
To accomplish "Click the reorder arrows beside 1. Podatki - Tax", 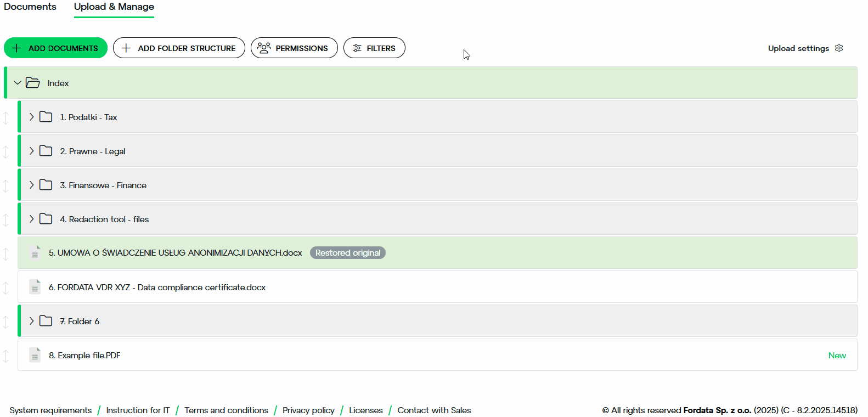I will tap(6, 117).
